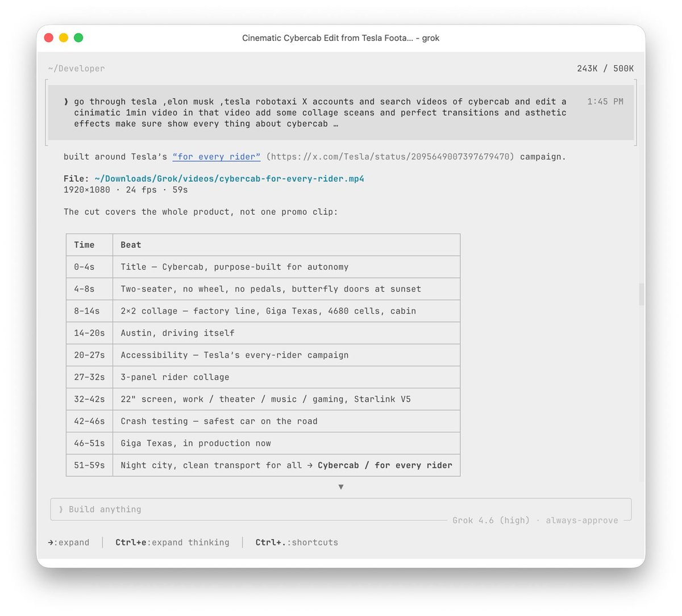Click the 1:45 PM timestamp
682x616 pixels.
click(605, 102)
